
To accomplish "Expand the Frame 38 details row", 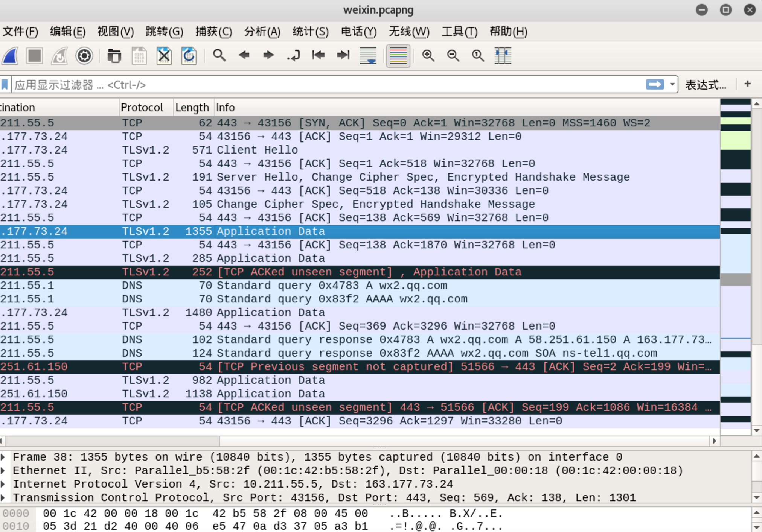I will (x=3, y=457).
